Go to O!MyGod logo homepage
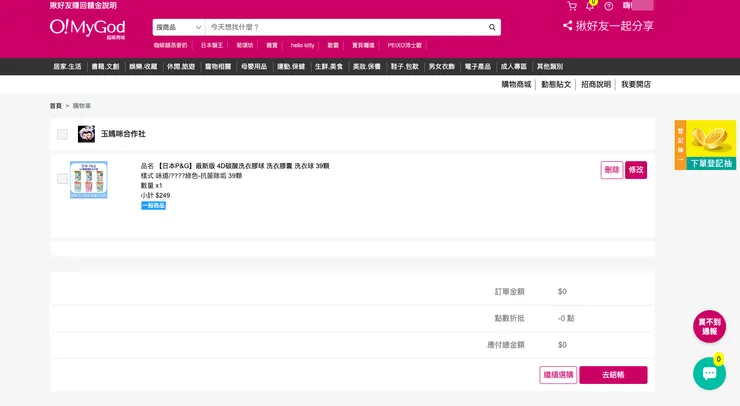The width and height of the screenshot is (740, 406). 87,28
